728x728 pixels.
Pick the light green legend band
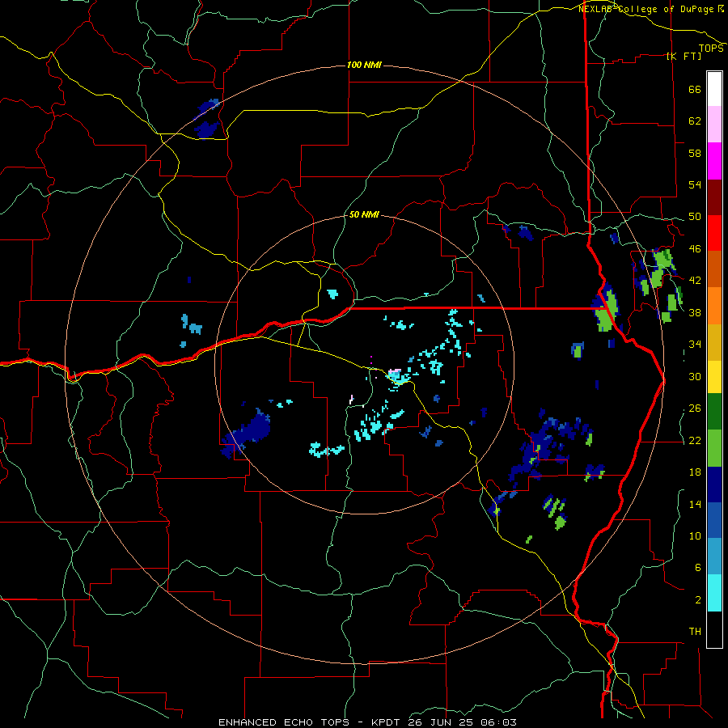point(714,448)
